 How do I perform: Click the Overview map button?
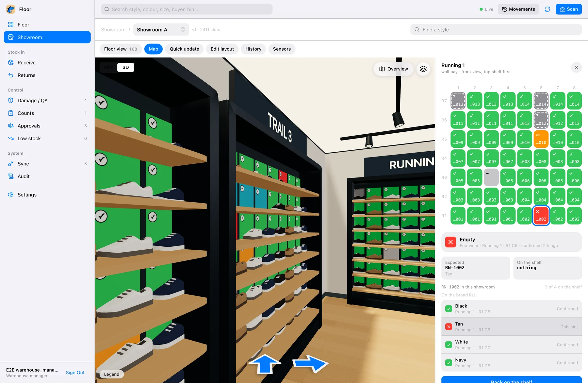[393, 69]
